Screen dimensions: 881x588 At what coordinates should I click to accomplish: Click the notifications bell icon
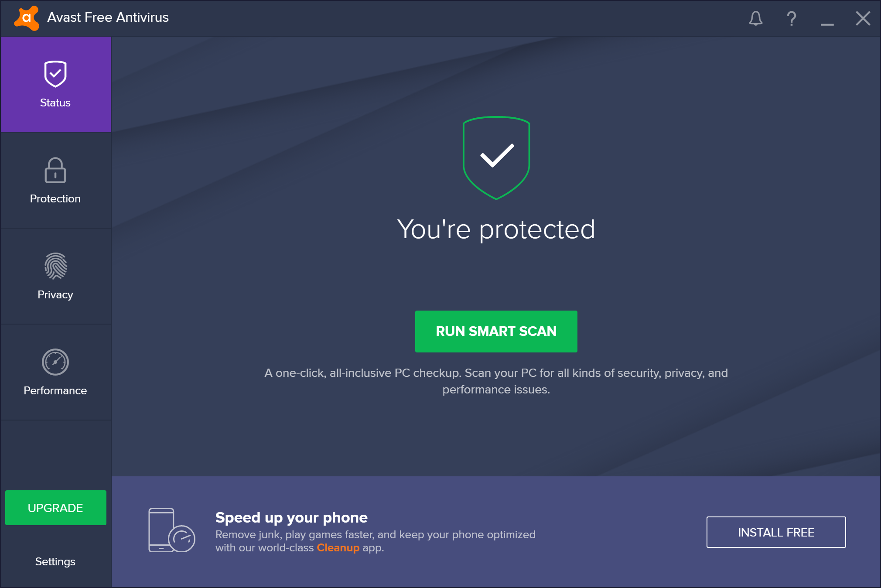755,18
